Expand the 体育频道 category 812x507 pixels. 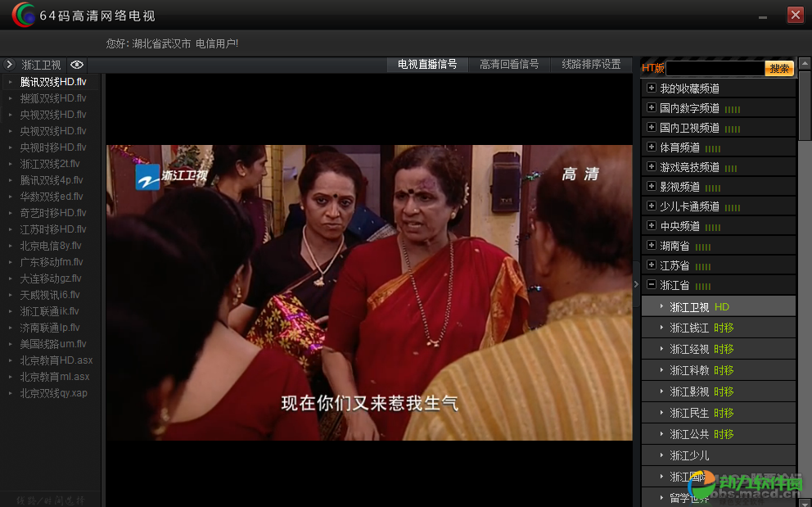coord(652,147)
